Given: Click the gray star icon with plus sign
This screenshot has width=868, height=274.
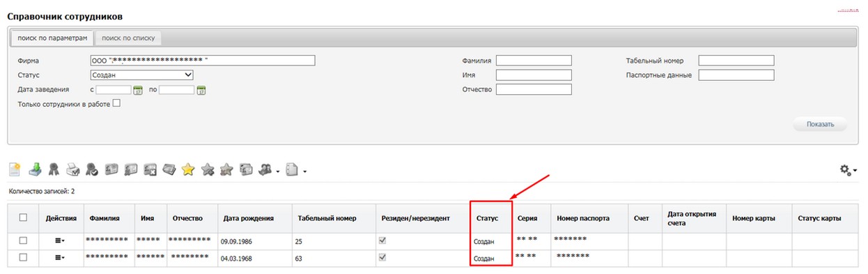Looking at the screenshot, I should pos(208,169).
